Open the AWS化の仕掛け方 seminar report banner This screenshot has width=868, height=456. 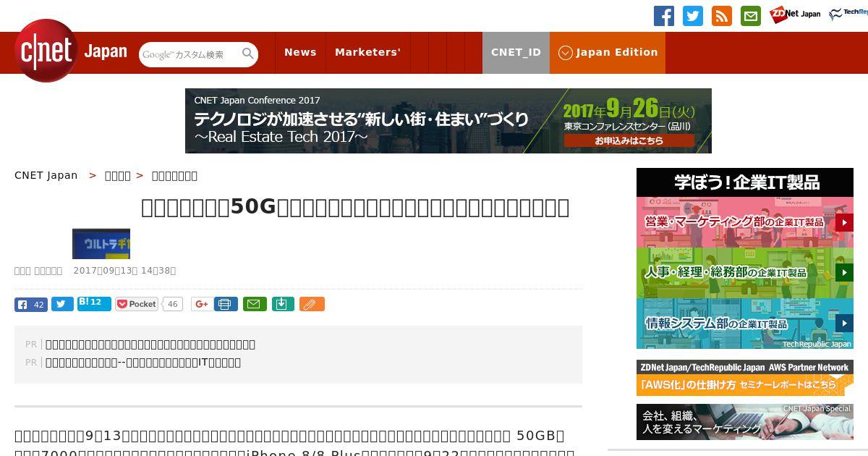click(x=745, y=378)
